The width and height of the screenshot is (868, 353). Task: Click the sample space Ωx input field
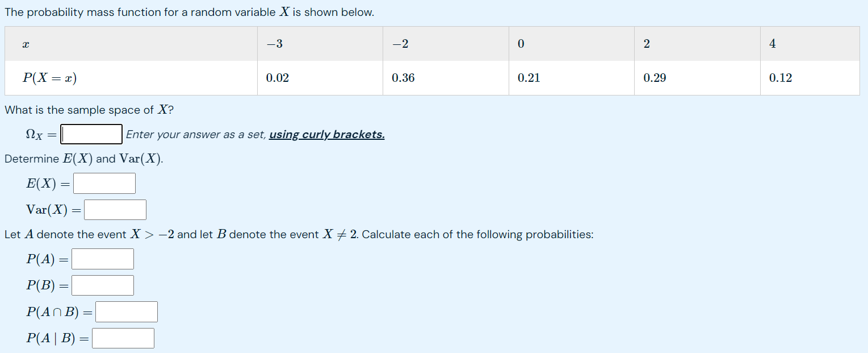pos(91,134)
